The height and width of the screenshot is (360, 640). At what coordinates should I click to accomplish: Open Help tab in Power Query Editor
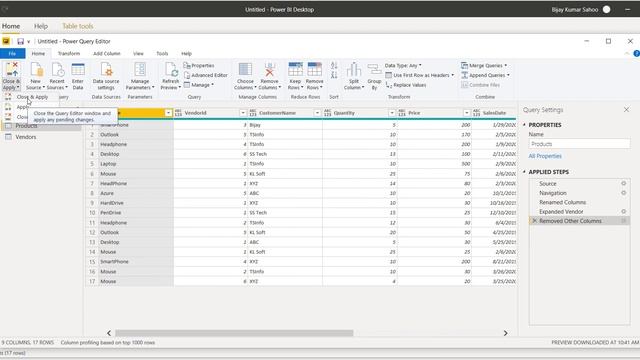click(187, 53)
